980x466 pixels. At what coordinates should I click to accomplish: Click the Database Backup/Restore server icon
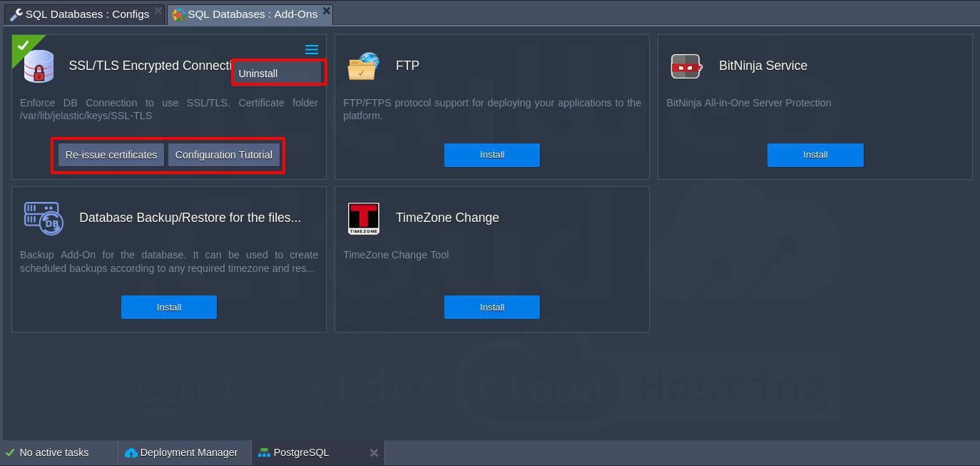(44, 218)
